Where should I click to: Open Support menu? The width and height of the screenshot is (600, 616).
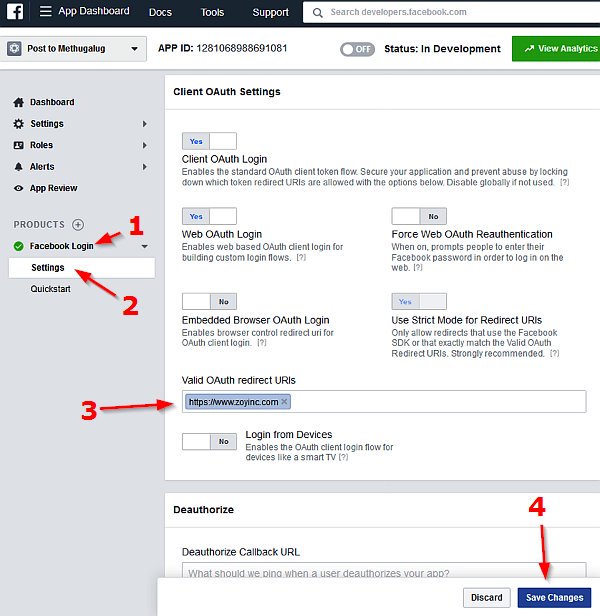[x=271, y=13]
